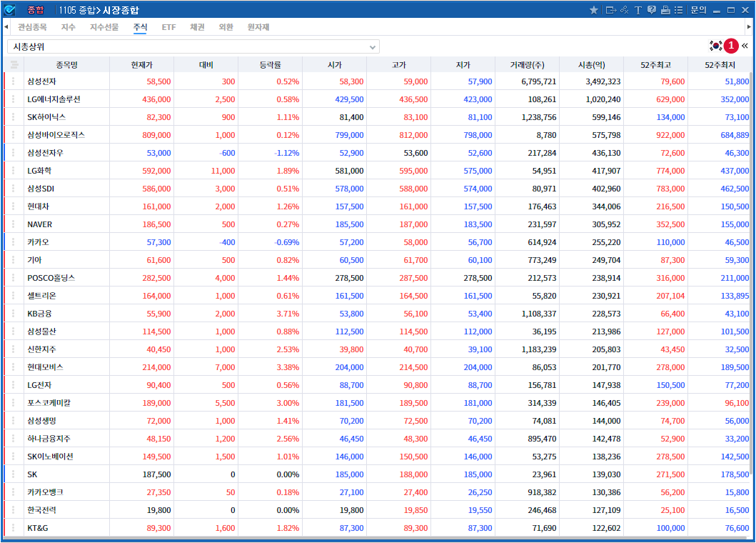756x543 pixels.
Task: Open the list menu icon in title bar
Action: pyautogui.click(x=678, y=10)
